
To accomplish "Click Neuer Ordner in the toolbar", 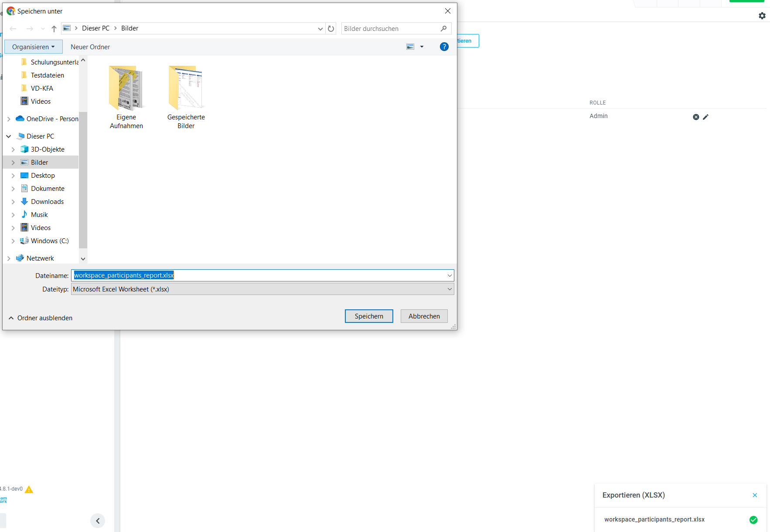I will [x=90, y=47].
